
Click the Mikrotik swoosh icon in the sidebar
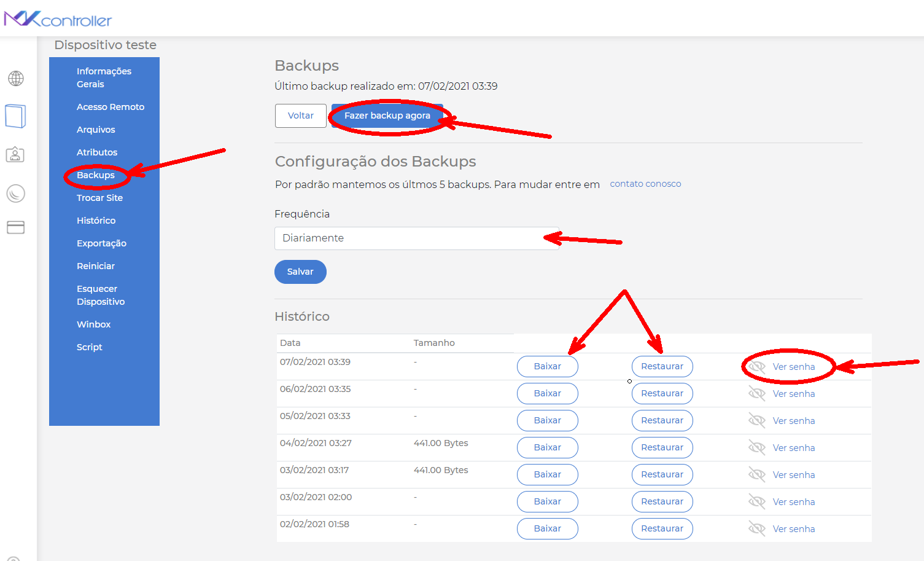15,193
